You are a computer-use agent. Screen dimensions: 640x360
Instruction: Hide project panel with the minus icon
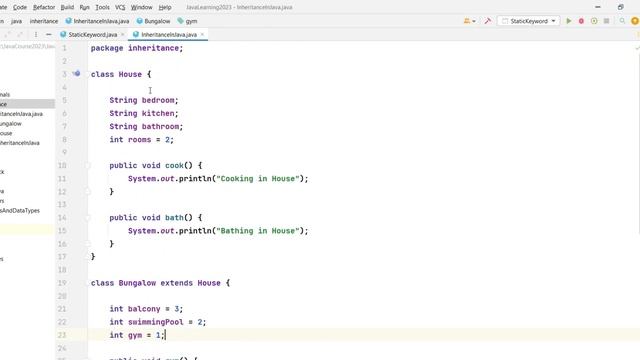49,35
